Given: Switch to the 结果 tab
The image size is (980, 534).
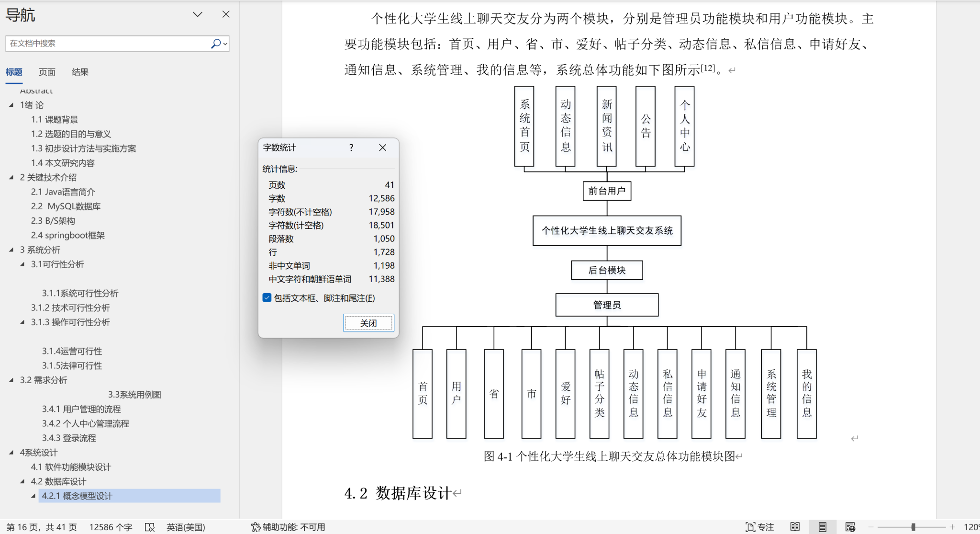Looking at the screenshot, I should tap(80, 72).
